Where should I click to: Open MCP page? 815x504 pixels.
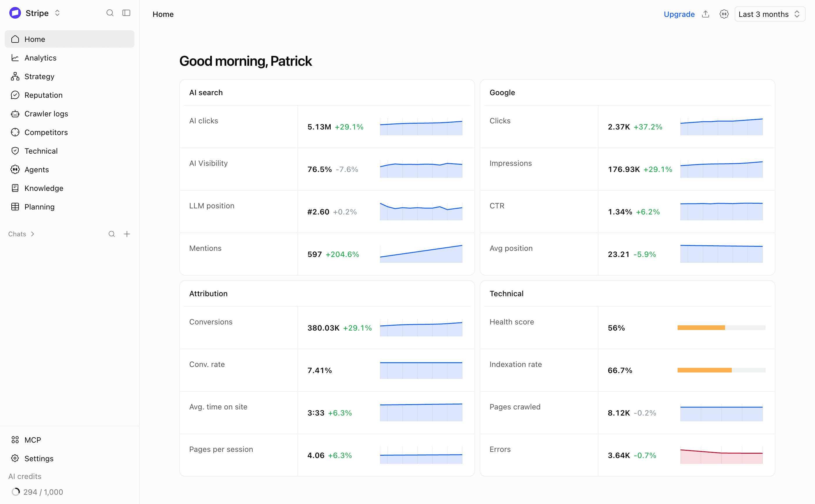tap(69, 440)
